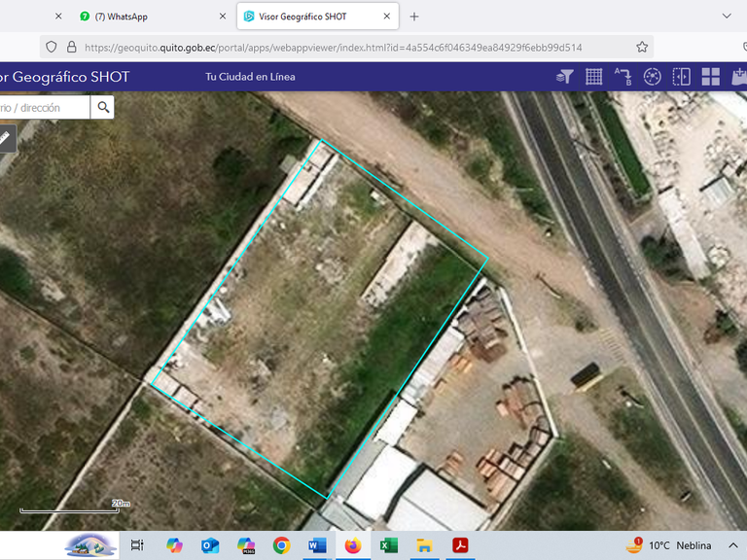Click the add data to map icon
Screen dimensions: 747x560
tap(739, 77)
